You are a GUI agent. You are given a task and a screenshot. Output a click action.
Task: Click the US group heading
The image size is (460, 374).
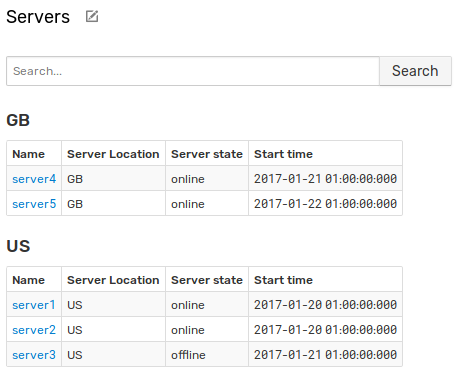click(x=18, y=246)
